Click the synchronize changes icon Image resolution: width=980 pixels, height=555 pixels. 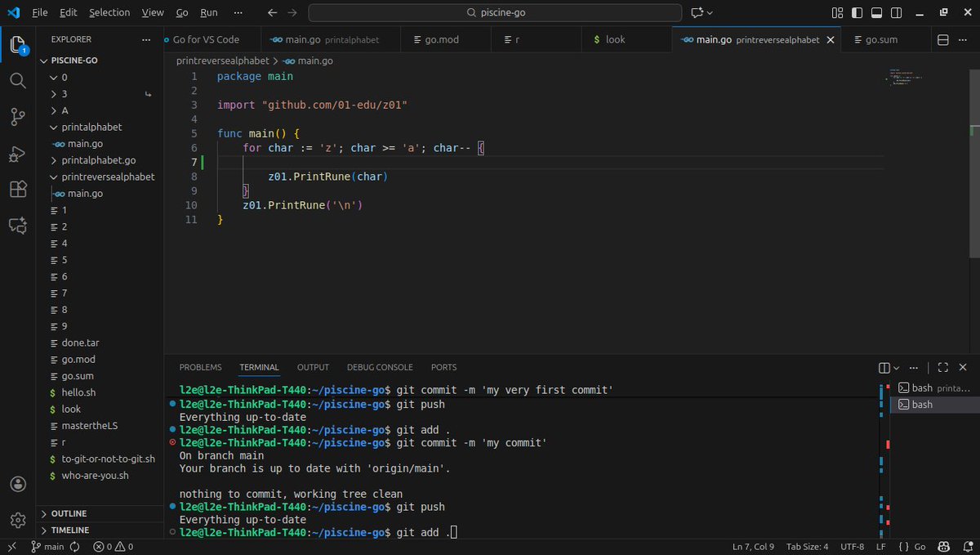pyautogui.click(x=75, y=547)
